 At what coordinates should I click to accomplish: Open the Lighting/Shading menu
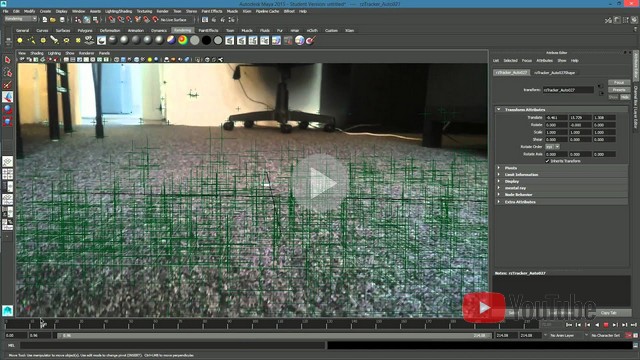tap(118, 11)
